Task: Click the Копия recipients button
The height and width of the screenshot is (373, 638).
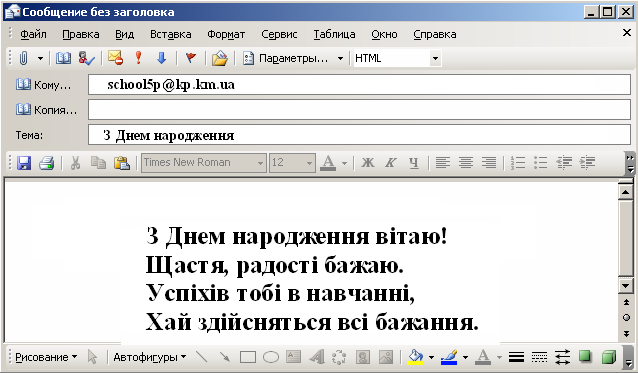Action: 46,110
